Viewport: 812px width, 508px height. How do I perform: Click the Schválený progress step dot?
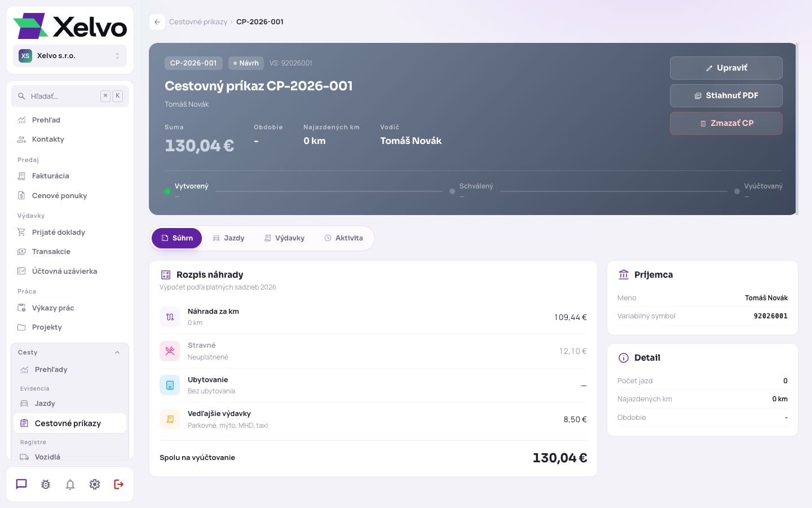coord(452,191)
